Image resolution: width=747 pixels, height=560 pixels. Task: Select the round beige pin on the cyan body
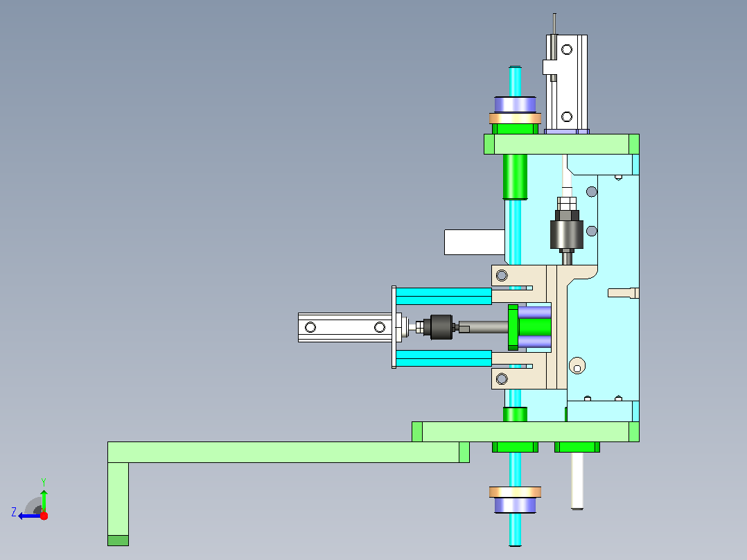tap(577, 365)
